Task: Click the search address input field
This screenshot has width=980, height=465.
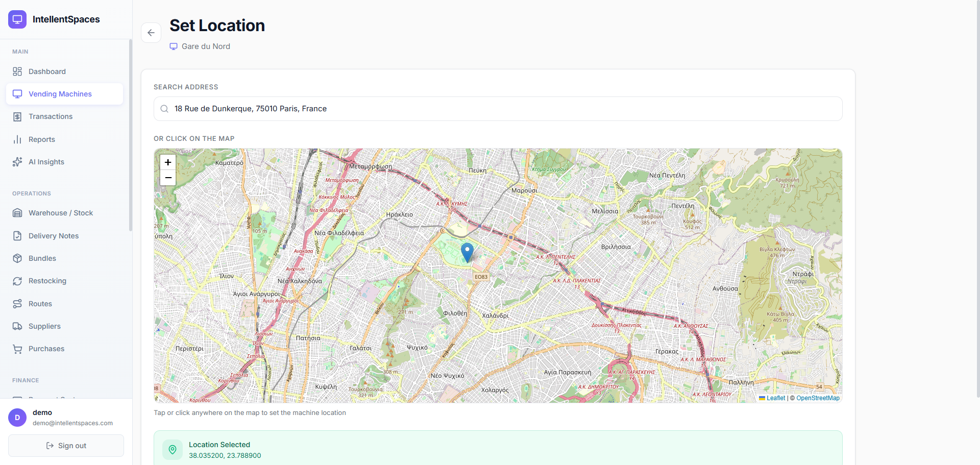Action: coord(498,109)
